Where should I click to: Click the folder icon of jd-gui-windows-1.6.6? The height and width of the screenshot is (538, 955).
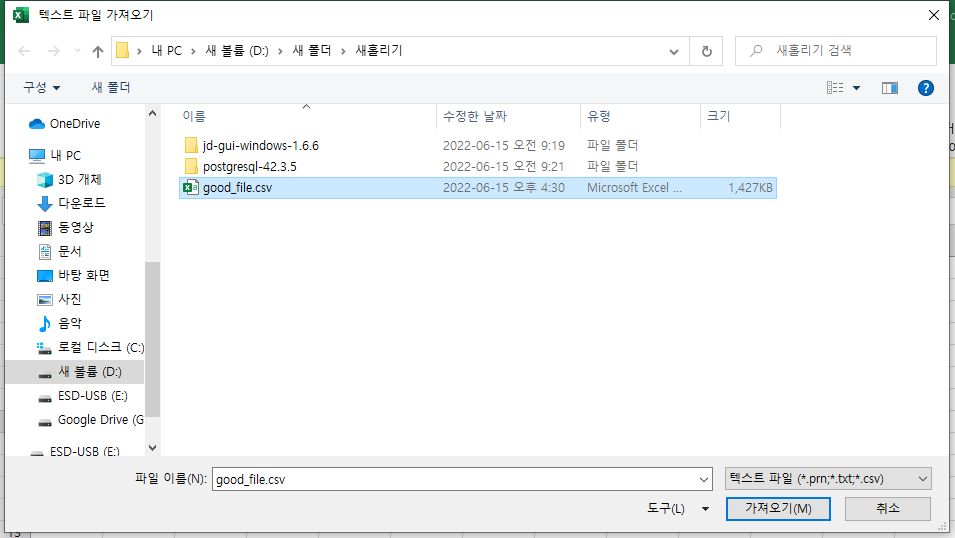pos(191,145)
